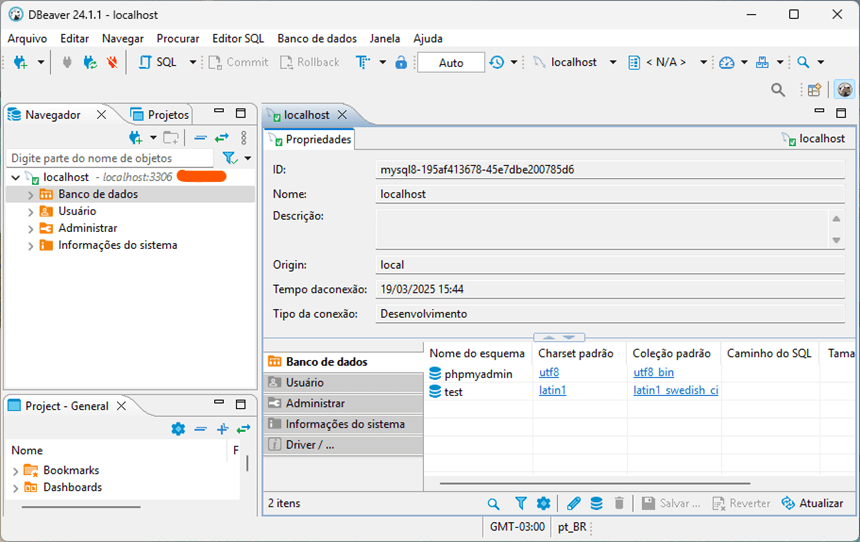The image size is (860, 542).
Task: Click the dashboard gauge icon
Action: point(727,63)
